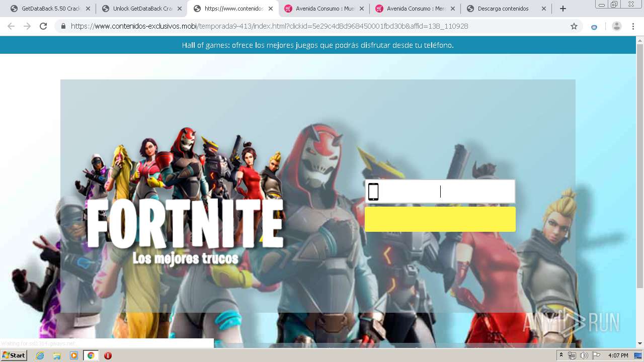The image size is (644, 362).
Task: Open media player from taskbar
Action: coord(74,355)
